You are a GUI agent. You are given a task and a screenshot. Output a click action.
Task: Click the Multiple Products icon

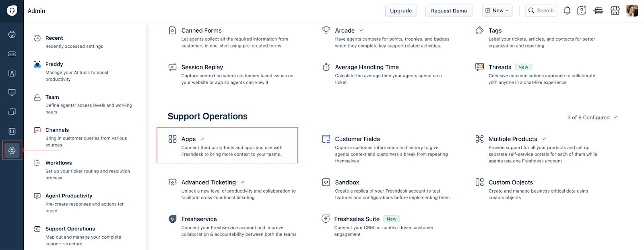click(479, 139)
